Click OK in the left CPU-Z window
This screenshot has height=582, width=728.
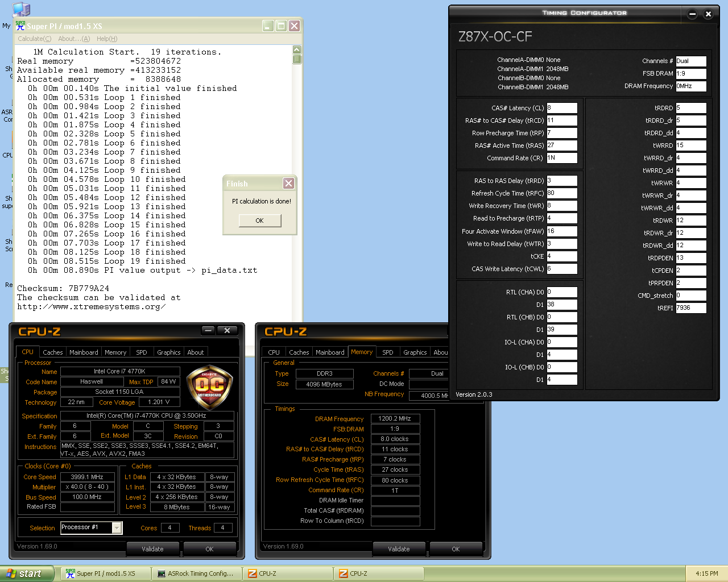209,549
